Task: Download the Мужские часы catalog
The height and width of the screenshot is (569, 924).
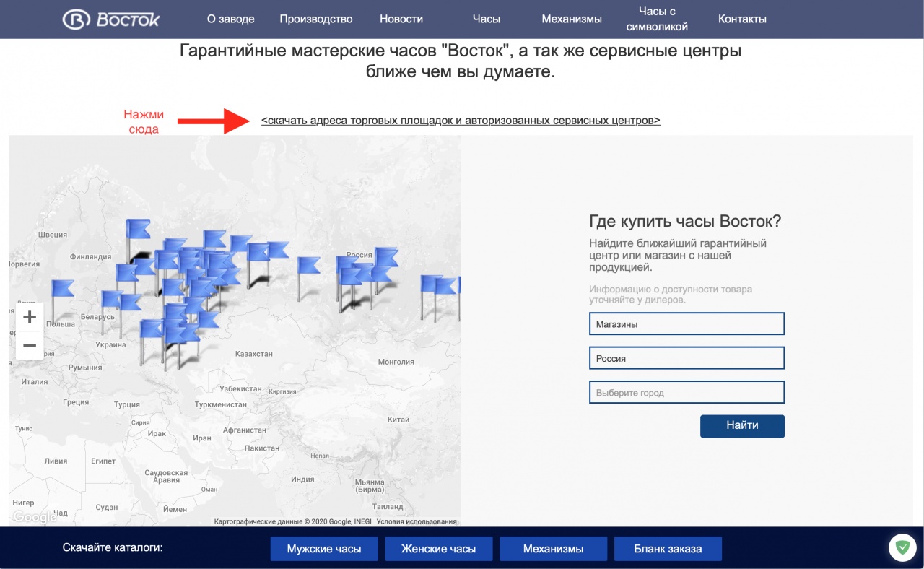Action: coord(323,549)
